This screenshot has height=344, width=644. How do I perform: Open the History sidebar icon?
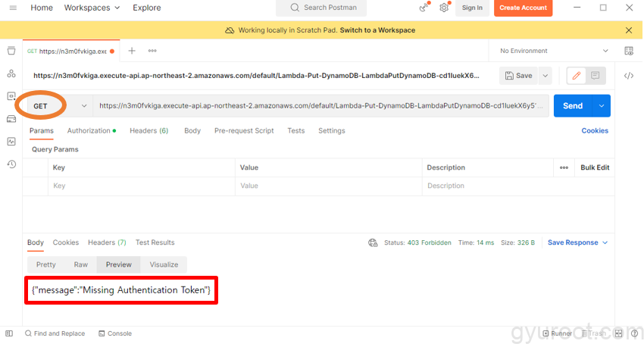11,164
